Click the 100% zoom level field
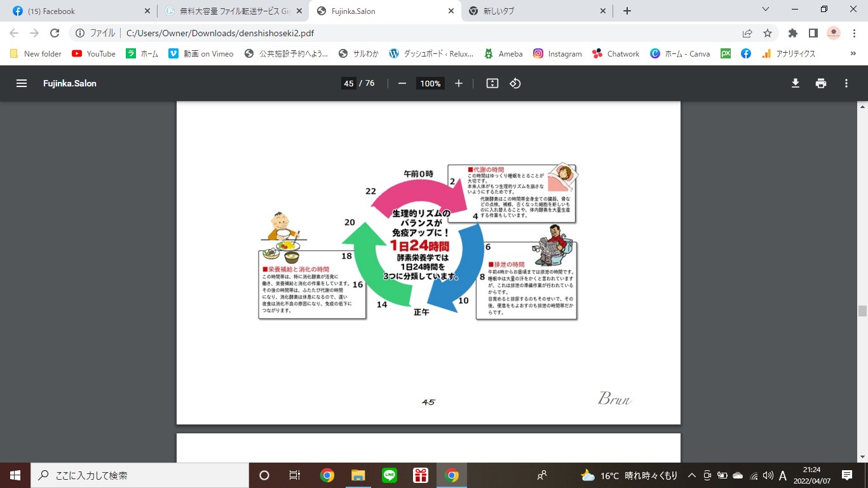This screenshot has width=868, height=488. click(430, 83)
